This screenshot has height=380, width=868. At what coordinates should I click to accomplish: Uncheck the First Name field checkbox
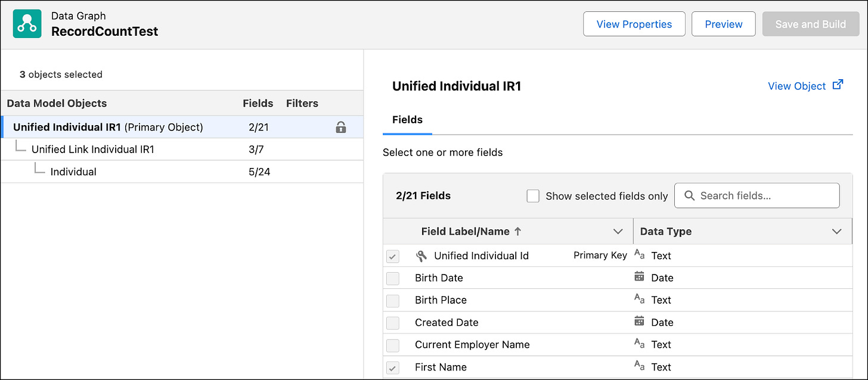393,368
